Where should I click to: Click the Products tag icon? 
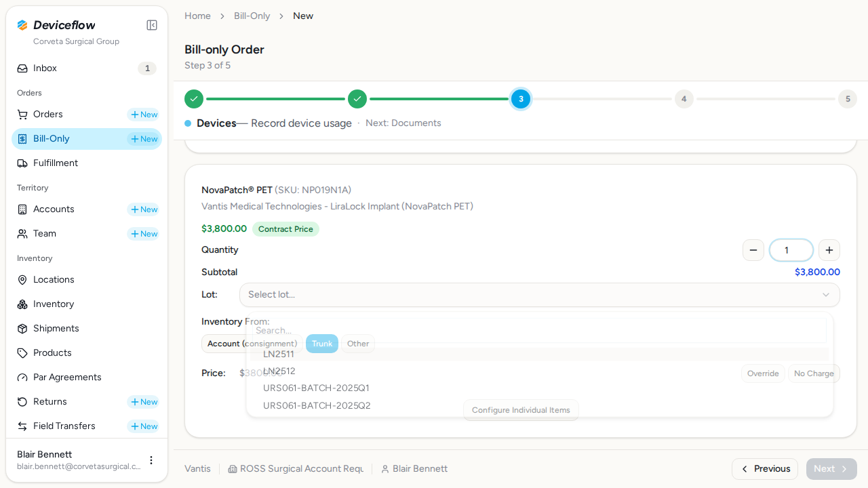pyautogui.click(x=22, y=353)
